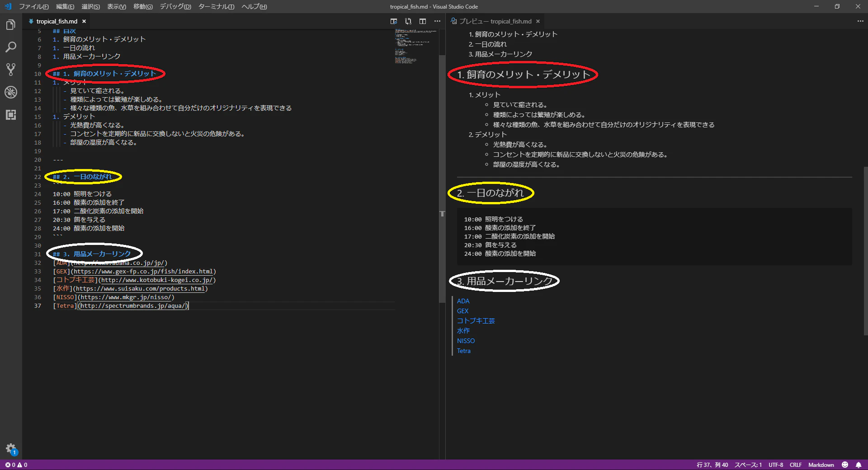Follow the NISSO link in the preview

466,341
